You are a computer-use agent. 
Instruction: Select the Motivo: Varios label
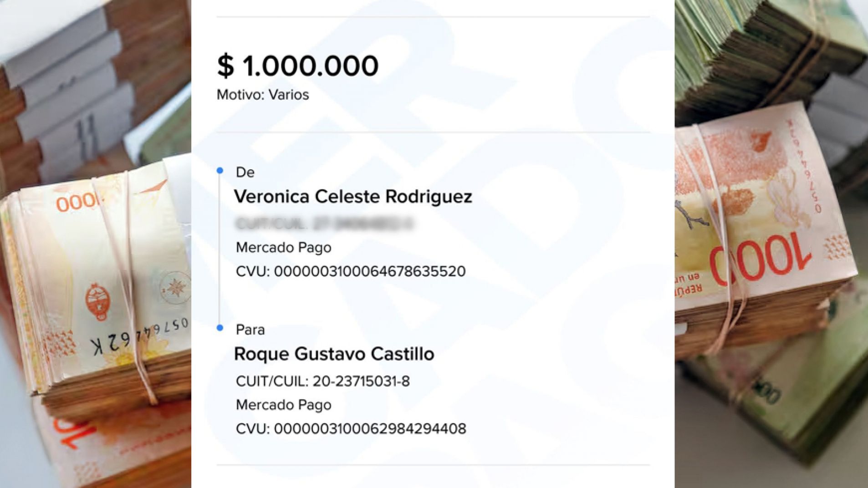[x=262, y=95]
